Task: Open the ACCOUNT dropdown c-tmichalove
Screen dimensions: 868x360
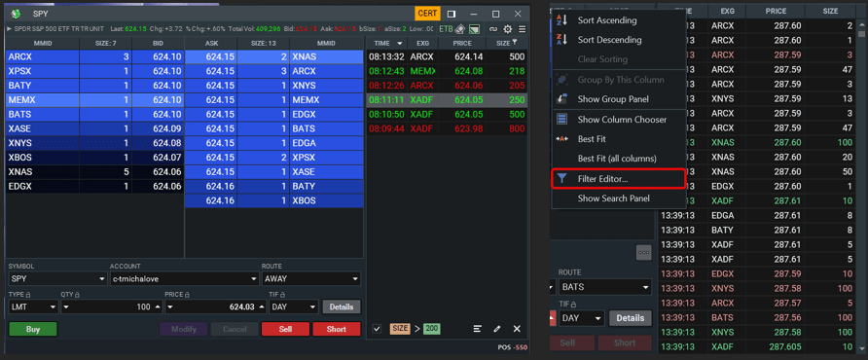Action: pos(185,278)
